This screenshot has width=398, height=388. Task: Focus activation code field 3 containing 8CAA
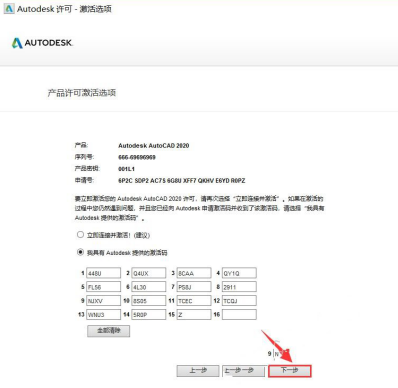pyautogui.click(x=194, y=273)
